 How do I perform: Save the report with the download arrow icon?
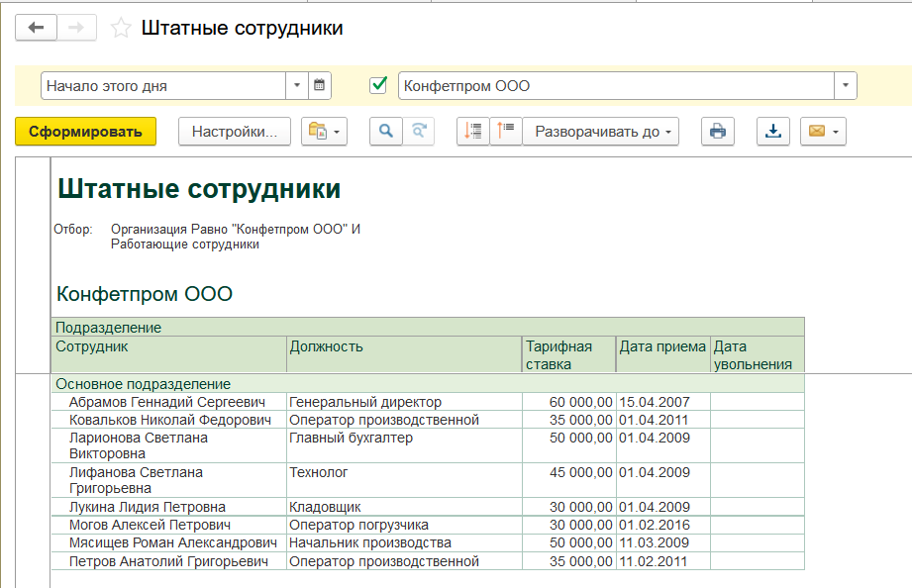click(773, 132)
